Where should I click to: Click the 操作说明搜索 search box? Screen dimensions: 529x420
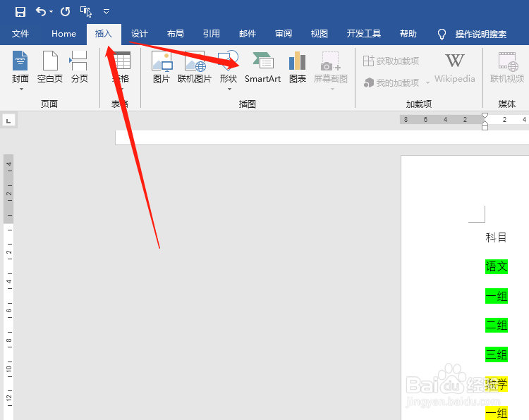[481, 34]
